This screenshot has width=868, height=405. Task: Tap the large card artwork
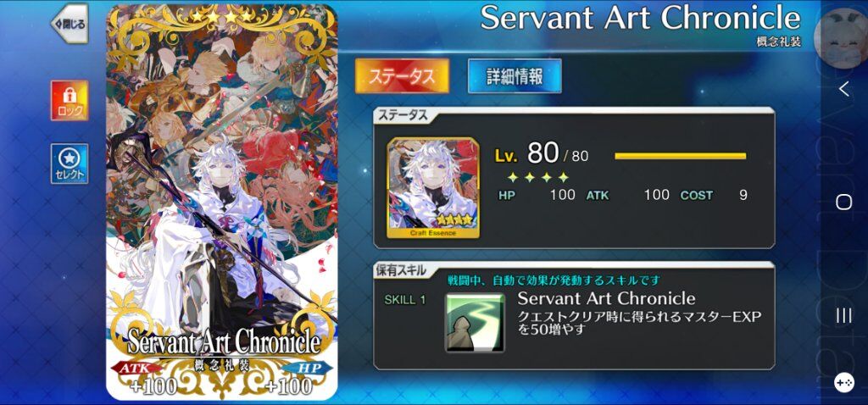(x=222, y=202)
